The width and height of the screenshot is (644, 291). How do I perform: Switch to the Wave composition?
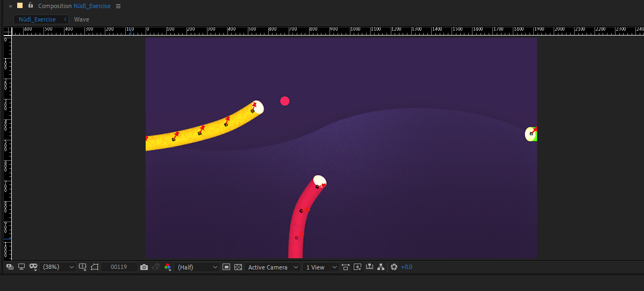[81, 19]
